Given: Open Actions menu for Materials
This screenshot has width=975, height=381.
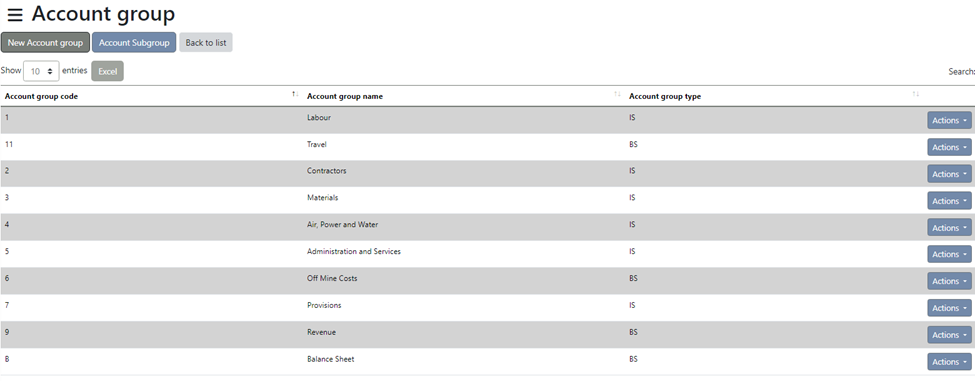Looking at the screenshot, I should [949, 201].
